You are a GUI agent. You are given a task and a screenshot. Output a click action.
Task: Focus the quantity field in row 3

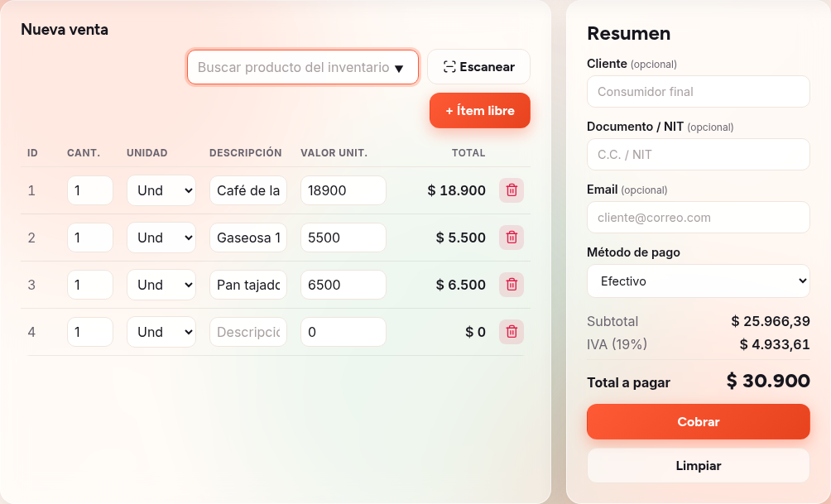point(90,285)
